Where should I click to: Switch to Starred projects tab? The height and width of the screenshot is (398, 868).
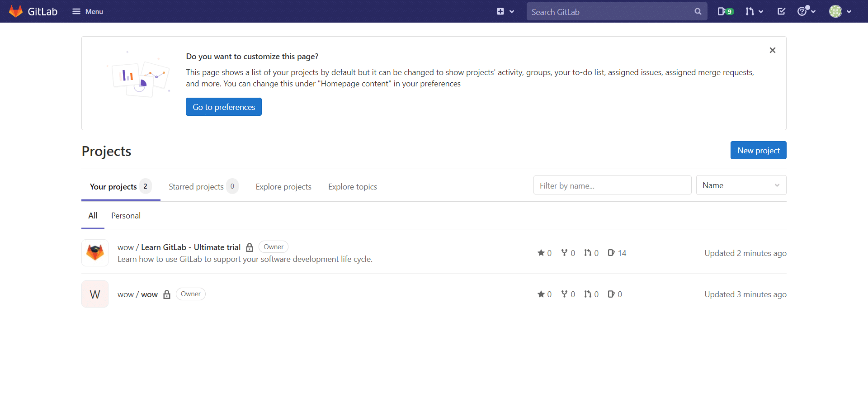pos(203,186)
